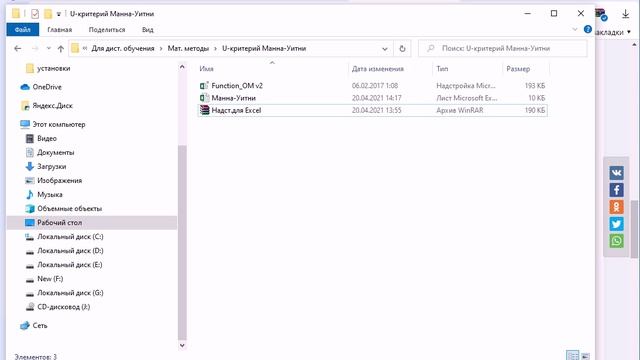The width and height of the screenshot is (640, 360).
Task: Open Музыка folder in sidebar
Action: click(x=49, y=195)
